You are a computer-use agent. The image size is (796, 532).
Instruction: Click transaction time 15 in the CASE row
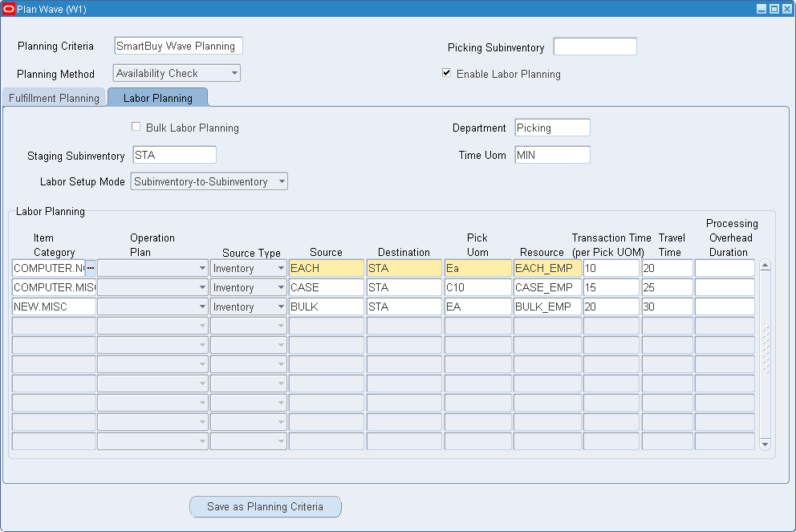click(x=611, y=287)
